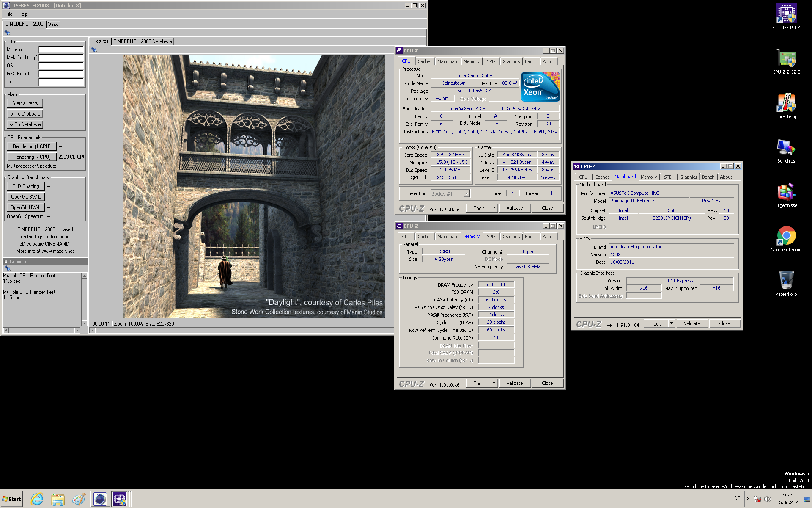Image resolution: width=812 pixels, height=508 pixels.
Task: Open About tab in Memory CPU-Z window
Action: (x=549, y=237)
